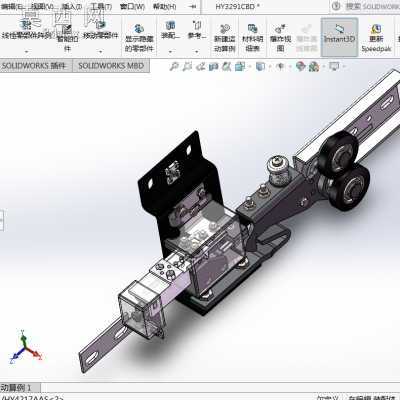
Task: Click the View Settings monitor icon
Action: [334, 67]
